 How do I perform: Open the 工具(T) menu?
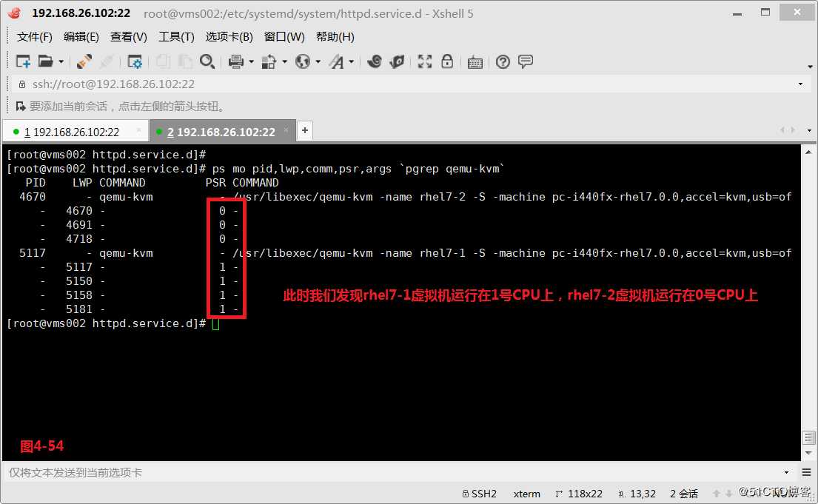[x=176, y=37]
